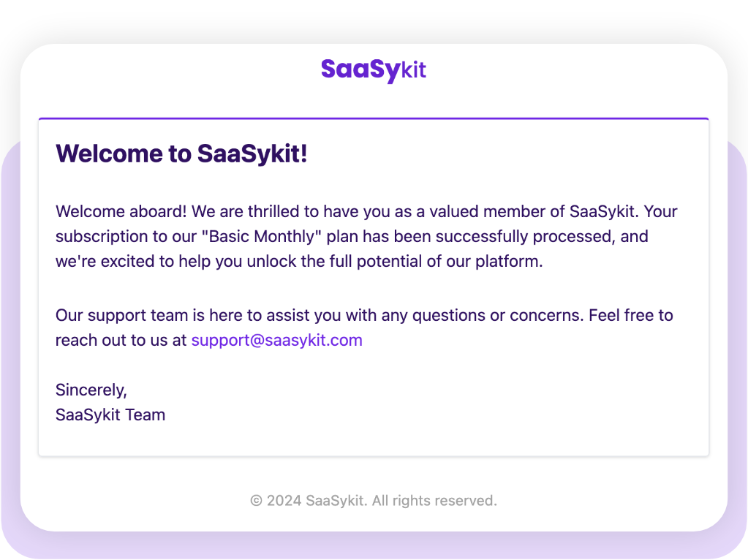The width and height of the screenshot is (748, 560).
Task: Click the "SaaSykit Team" signature
Action: [110, 415]
